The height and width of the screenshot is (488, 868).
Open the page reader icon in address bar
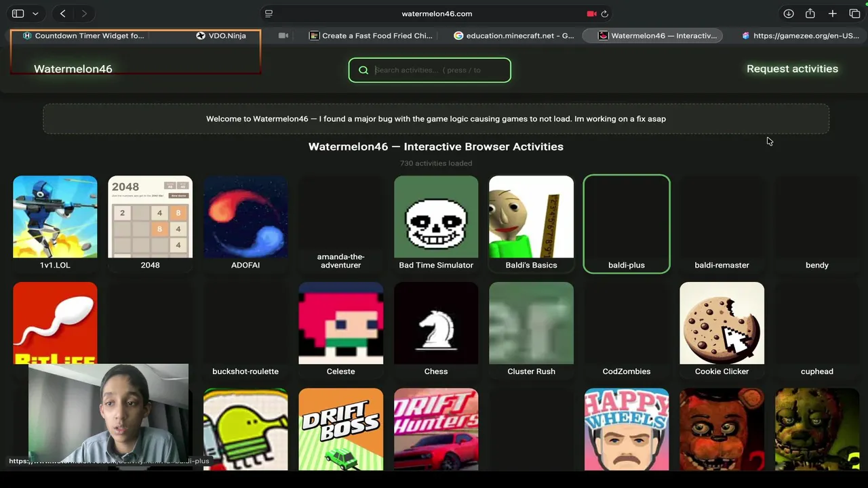(x=269, y=14)
